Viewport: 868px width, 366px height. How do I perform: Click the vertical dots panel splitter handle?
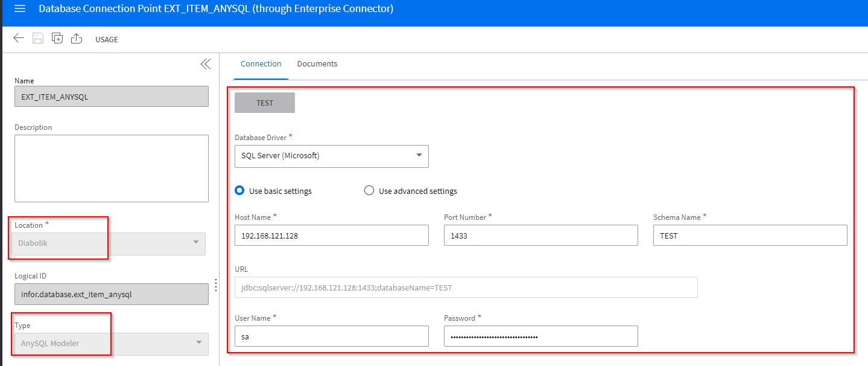[x=215, y=284]
